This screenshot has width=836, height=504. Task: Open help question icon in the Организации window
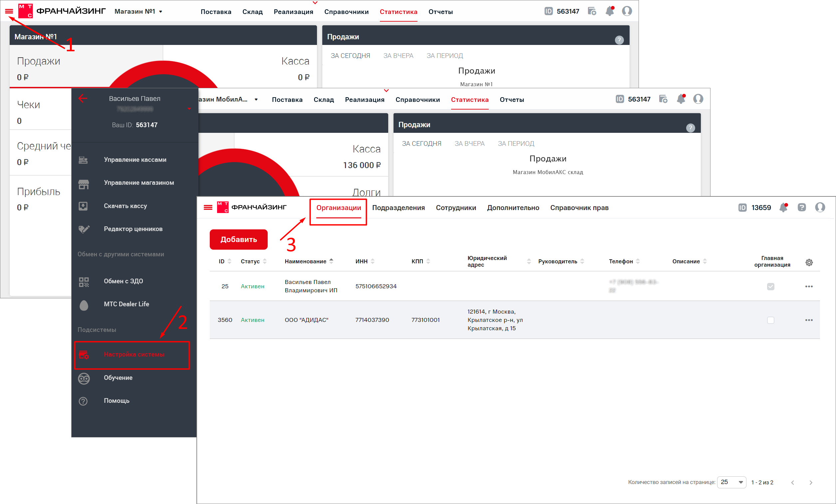coord(801,207)
